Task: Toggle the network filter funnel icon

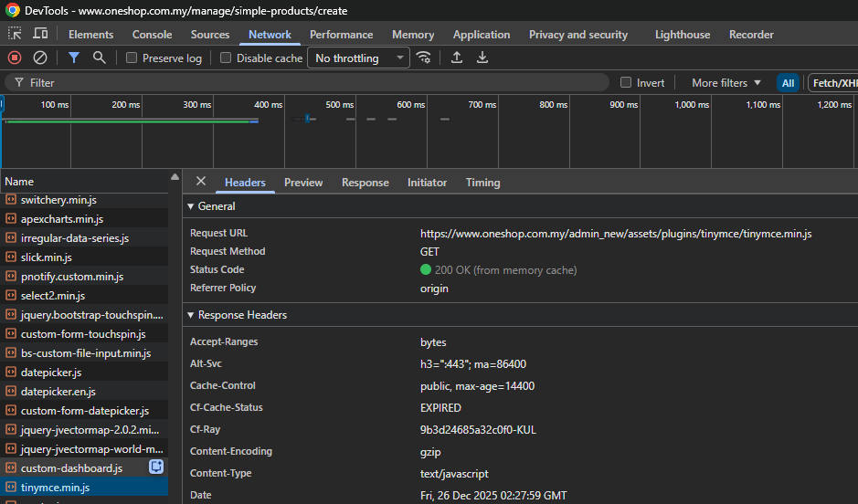Action: click(x=74, y=58)
